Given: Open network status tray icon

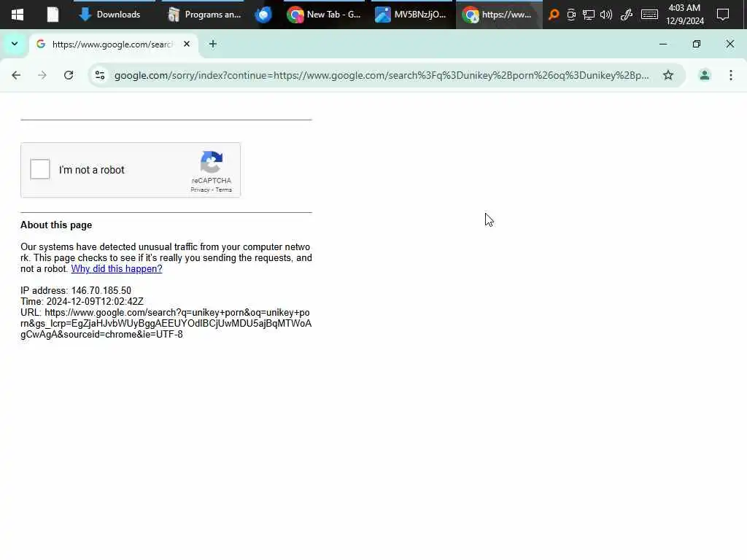Looking at the screenshot, I should (589, 15).
